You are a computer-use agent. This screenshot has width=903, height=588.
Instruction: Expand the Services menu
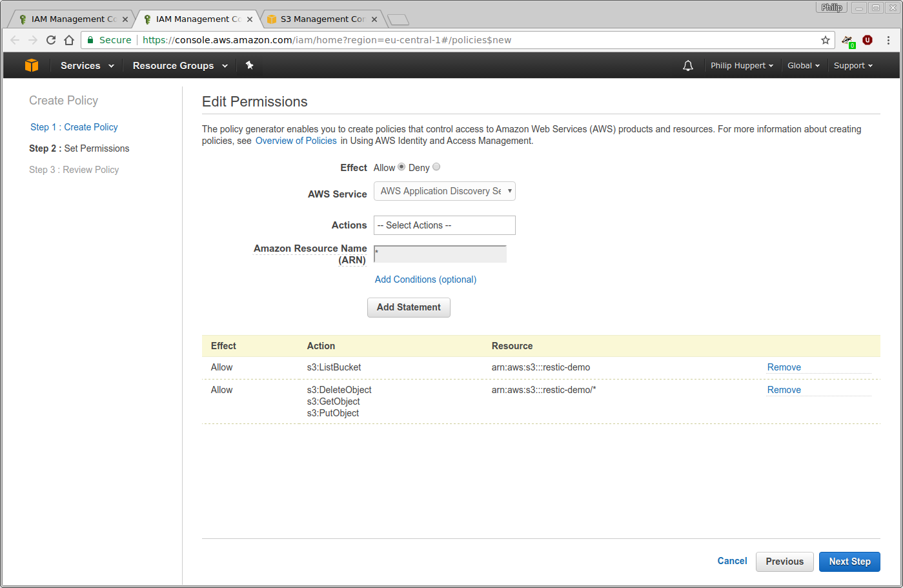pos(87,66)
